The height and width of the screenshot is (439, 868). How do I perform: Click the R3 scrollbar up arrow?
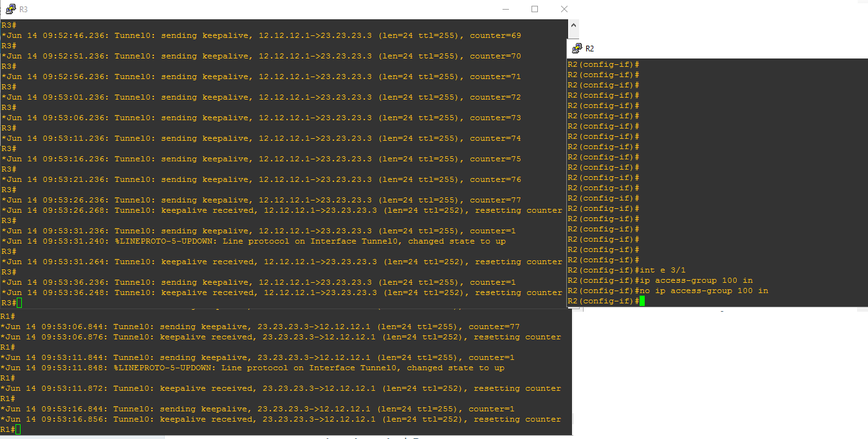pyautogui.click(x=573, y=25)
